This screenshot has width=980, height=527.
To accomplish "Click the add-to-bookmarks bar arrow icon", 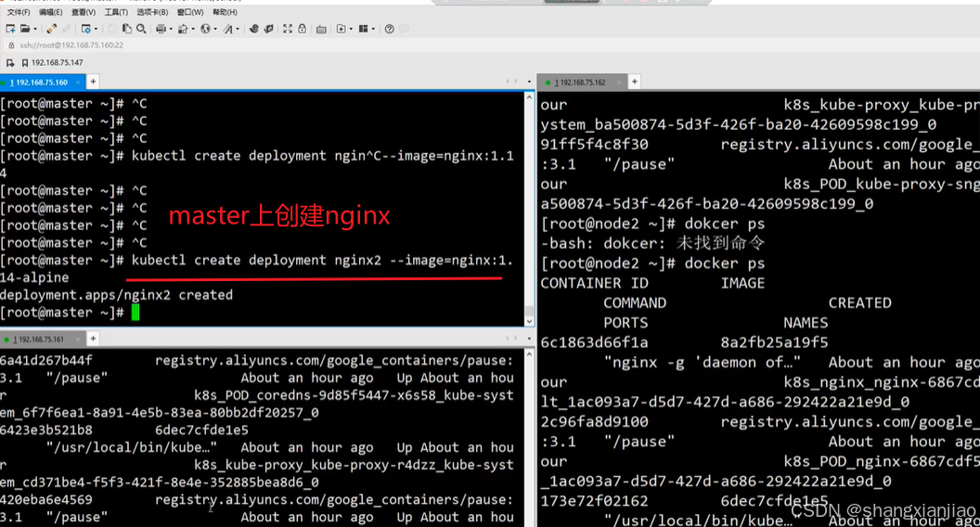I will [x=10, y=62].
